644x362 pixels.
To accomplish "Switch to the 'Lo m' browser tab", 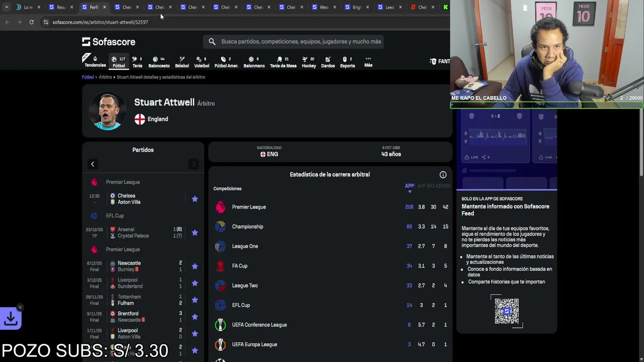I will tap(28, 7).
